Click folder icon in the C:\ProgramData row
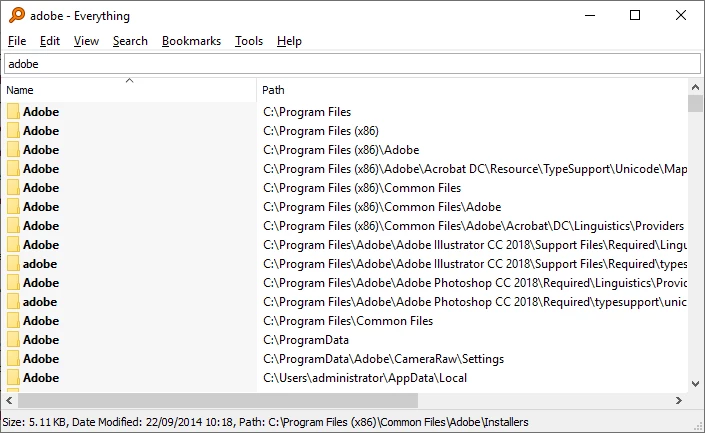Image resolution: width=705 pixels, height=433 pixels. [13, 339]
